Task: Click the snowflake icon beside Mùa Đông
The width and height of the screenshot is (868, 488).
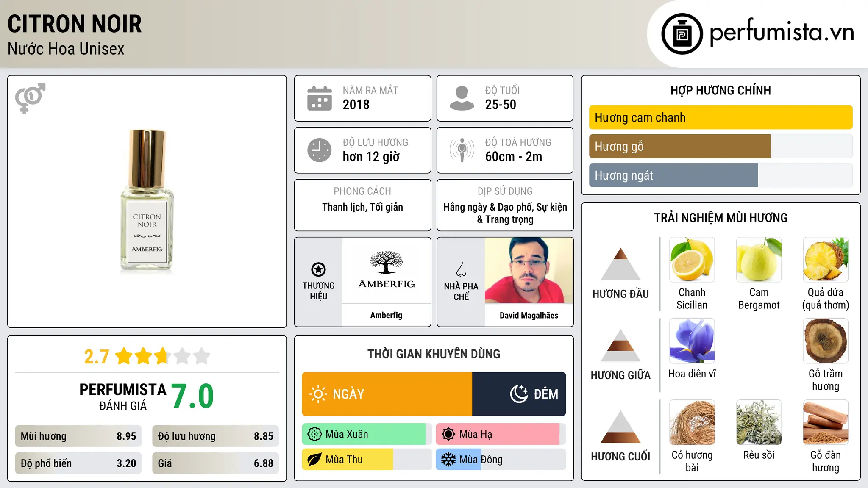Action: pyautogui.click(x=448, y=460)
